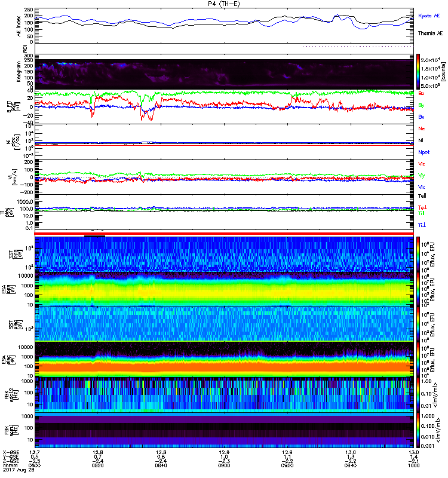Click the Keogram counts color bar
Screen dimensions: 448x478
click(419, 72)
